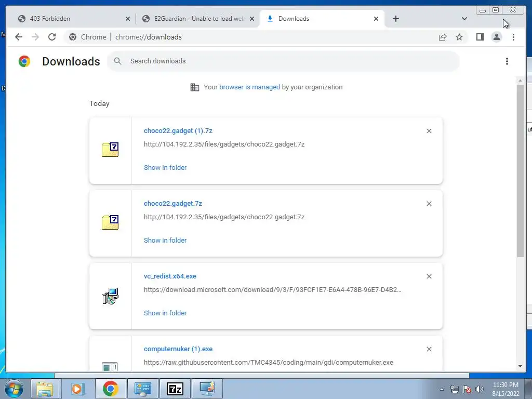Click the choco22.gadget (1).7z file icon
The height and width of the screenshot is (399, 532).
[x=110, y=150]
